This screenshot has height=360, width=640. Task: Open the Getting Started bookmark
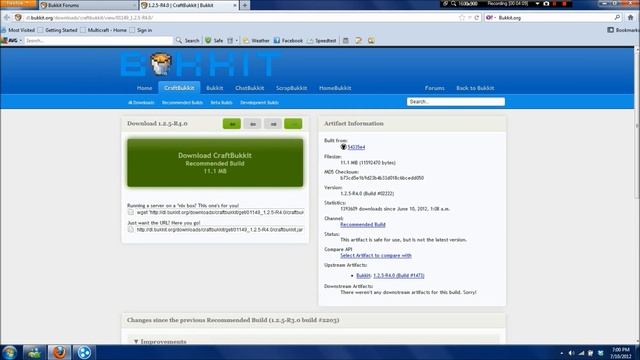pyautogui.click(x=58, y=30)
